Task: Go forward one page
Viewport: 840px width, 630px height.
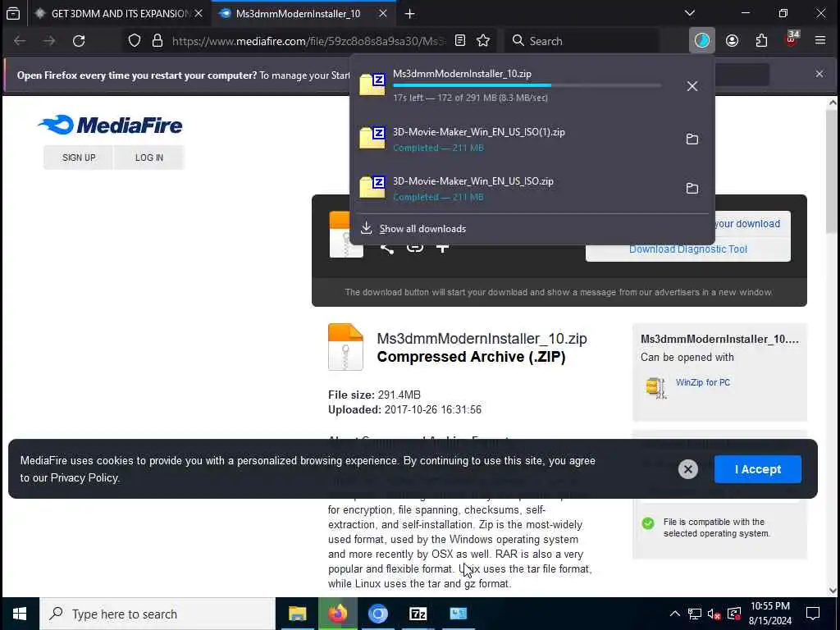Action: click(x=49, y=41)
